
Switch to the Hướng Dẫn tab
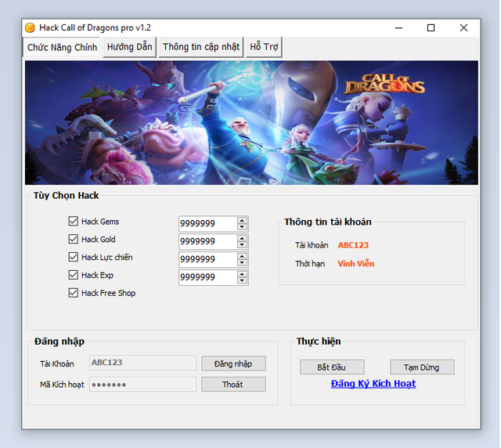coord(130,47)
